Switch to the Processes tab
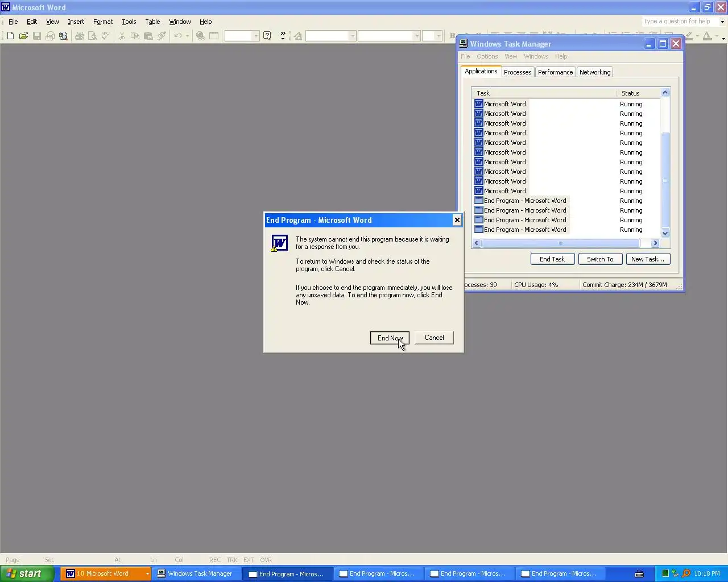 click(518, 72)
